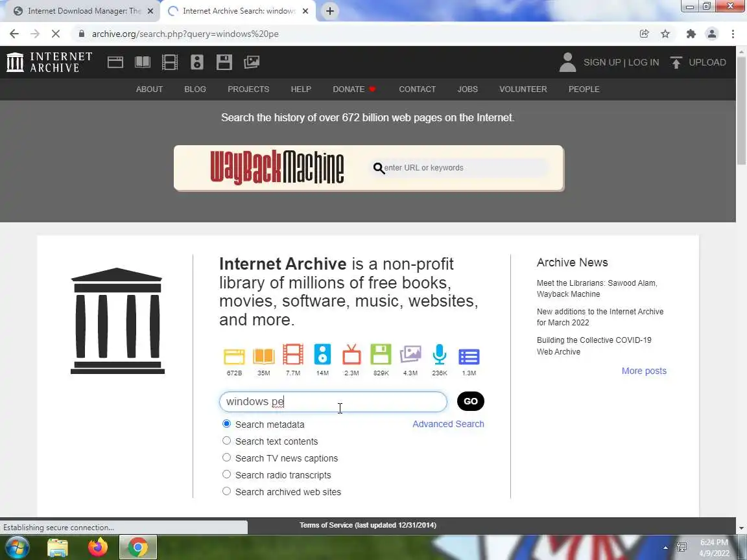
Task: Click the page vertical scrollbar thumb
Action: (x=741, y=111)
